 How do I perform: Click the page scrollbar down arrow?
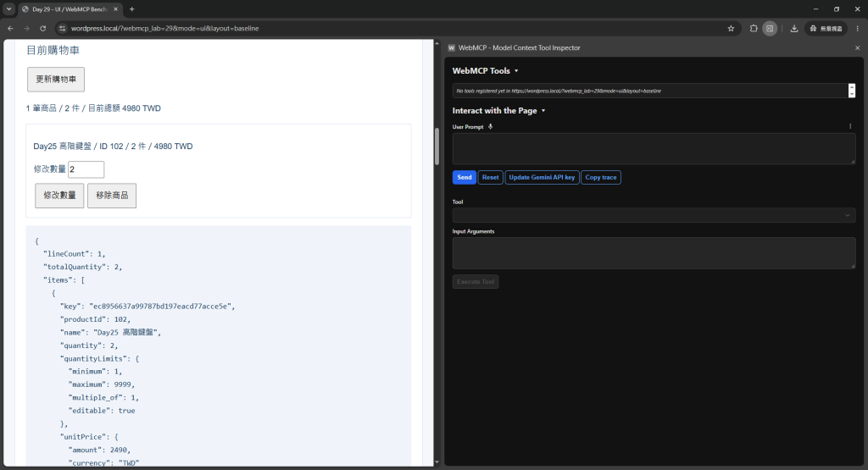[x=437, y=462]
